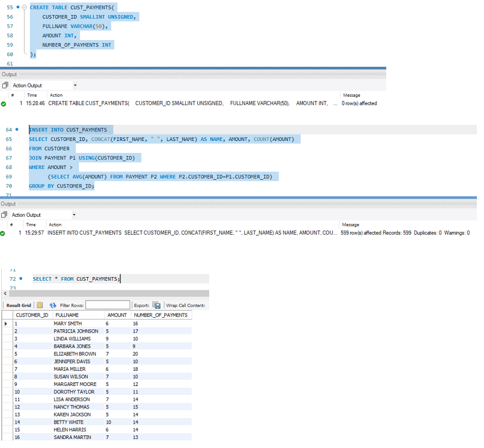Select the SANDRA MARTIN cell
Screen dimensions: 484x448
[x=78, y=437]
